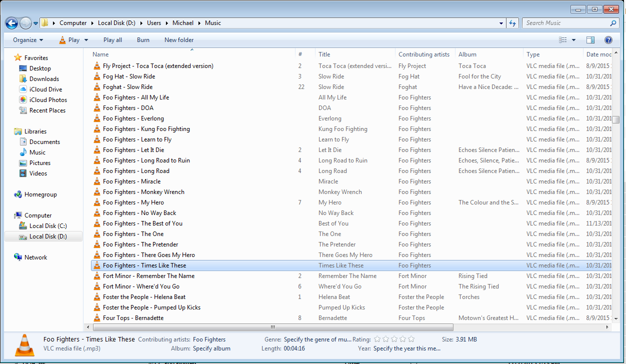Open the Music library note icon
Image resolution: width=626 pixels, height=364 pixels.
(x=23, y=152)
